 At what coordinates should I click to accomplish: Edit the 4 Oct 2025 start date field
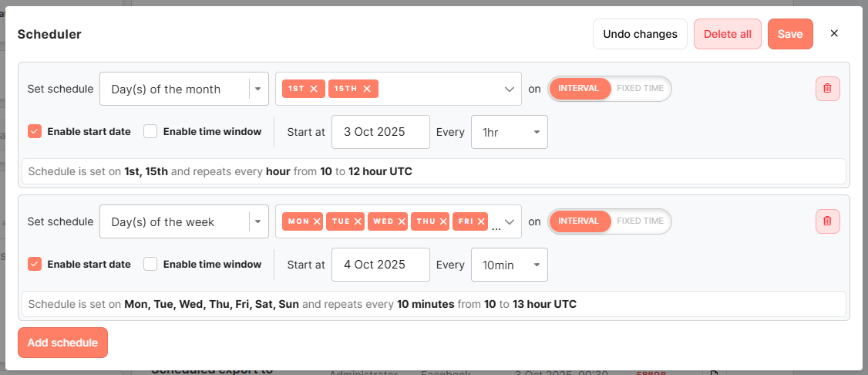click(380, 265)
